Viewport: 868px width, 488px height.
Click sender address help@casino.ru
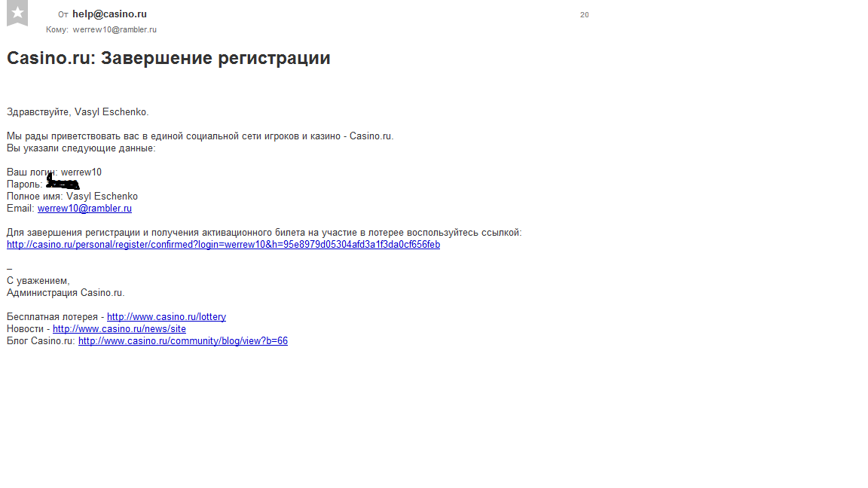109,14
